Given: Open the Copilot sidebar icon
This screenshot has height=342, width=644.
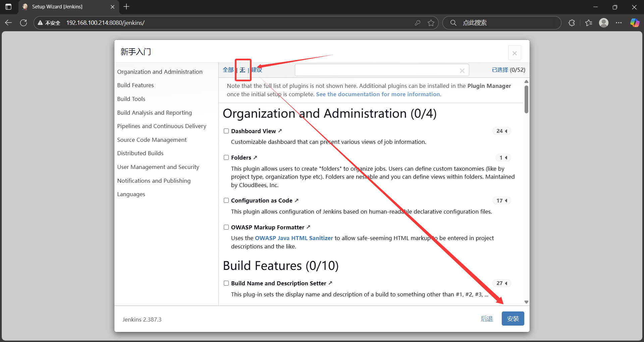Looking at the screenshot, I should click(x=635, y=23).
